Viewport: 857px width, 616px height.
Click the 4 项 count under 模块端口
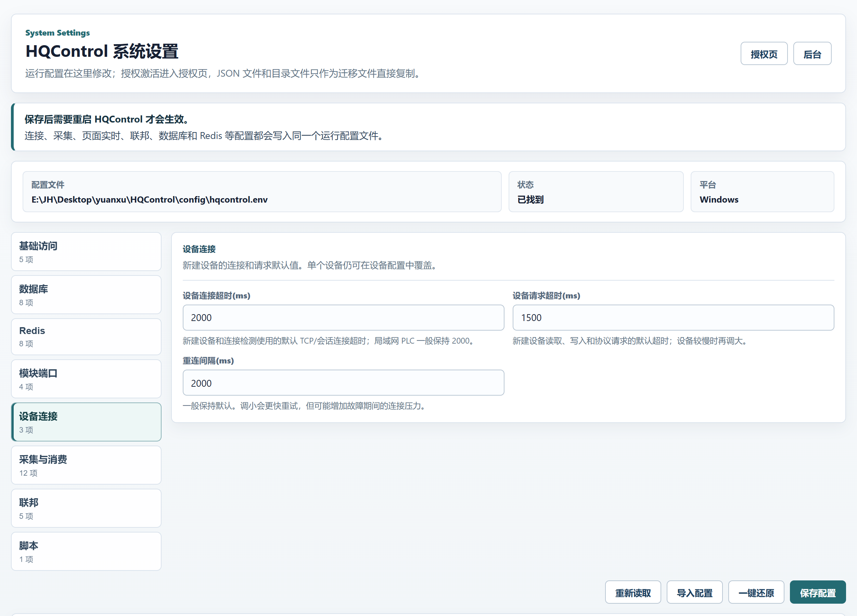[26, 387]
